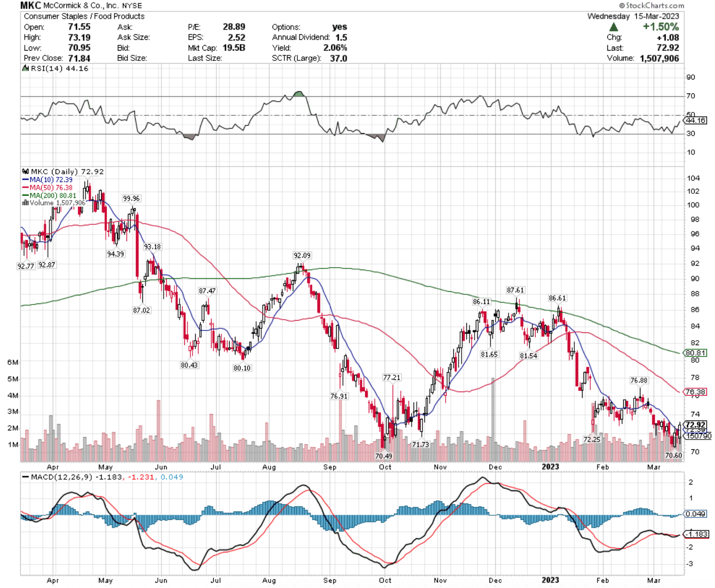Click the 87.47 price high label

point(207,291)
